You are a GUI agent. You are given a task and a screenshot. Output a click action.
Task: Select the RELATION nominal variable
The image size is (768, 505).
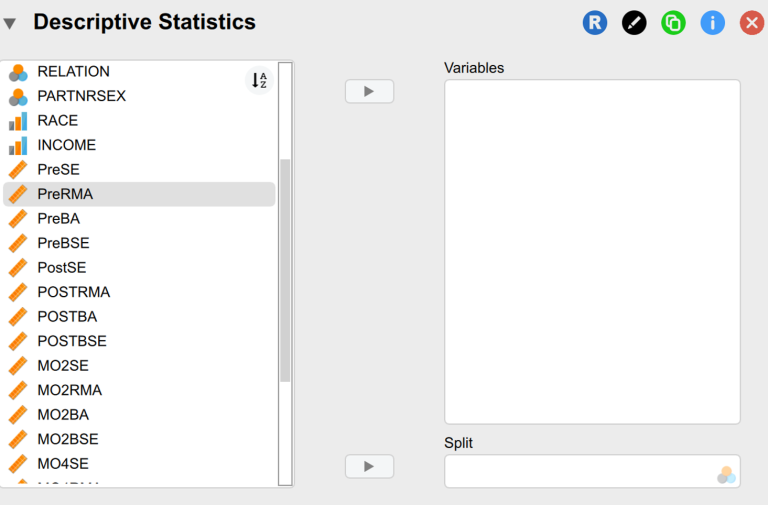pos(73,72)
